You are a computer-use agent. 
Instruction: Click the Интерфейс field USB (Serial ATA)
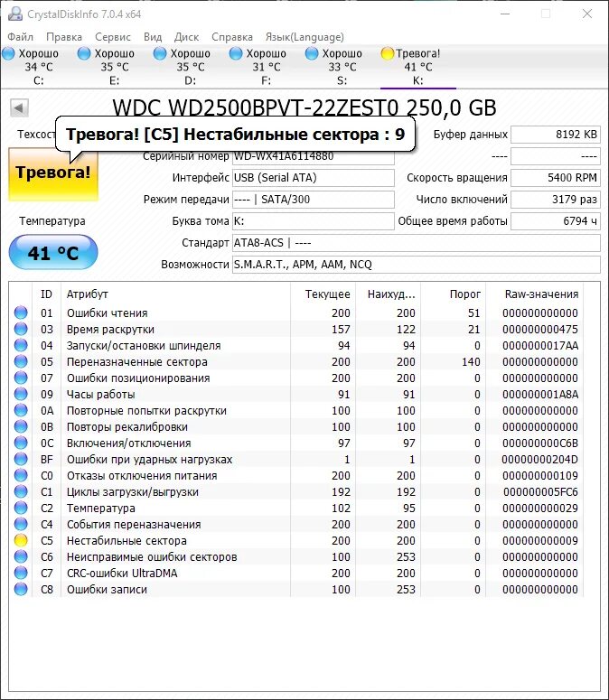[x=314, y=178]
